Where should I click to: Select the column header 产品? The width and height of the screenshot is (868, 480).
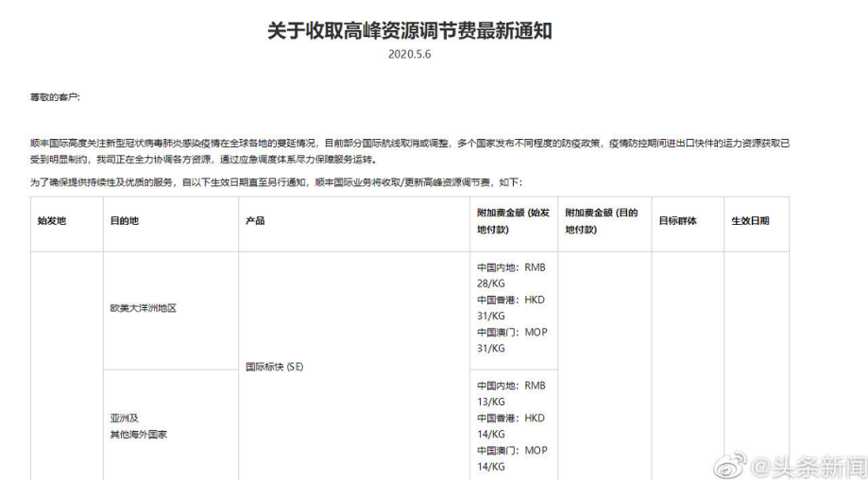click(x=255, y=220)
